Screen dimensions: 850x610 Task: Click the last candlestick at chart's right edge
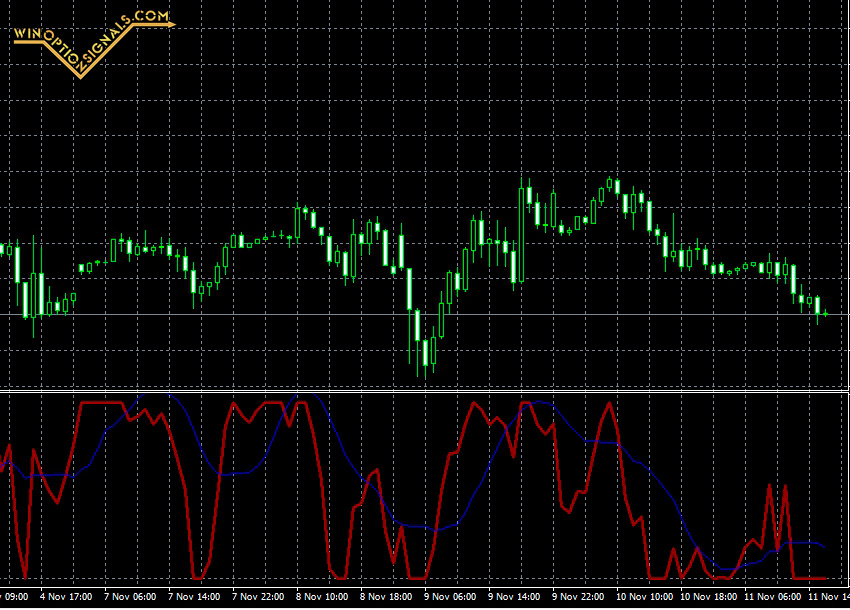click(x=824, y=314)
